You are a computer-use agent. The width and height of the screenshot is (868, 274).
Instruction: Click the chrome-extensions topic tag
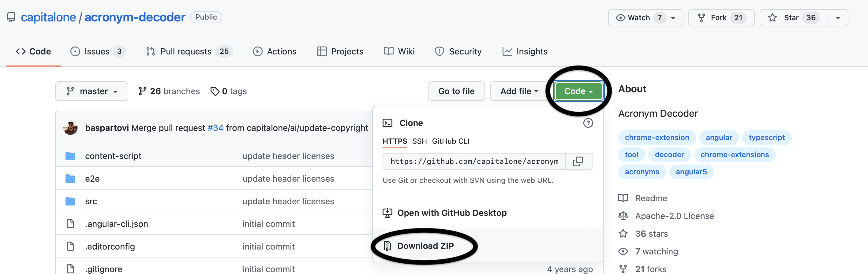click(735, 155)
